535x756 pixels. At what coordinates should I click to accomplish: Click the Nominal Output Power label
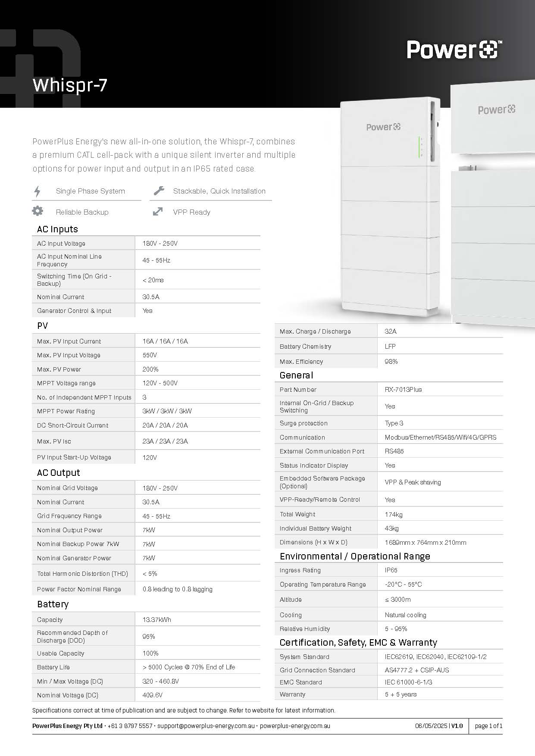pos(70,530)
